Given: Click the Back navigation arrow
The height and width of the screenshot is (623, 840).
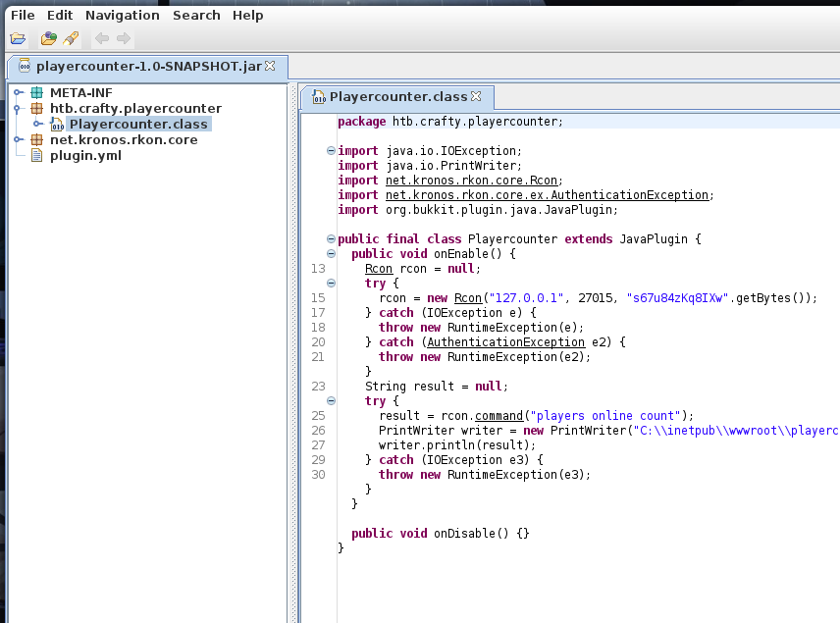Looking at the screenshot, I should (x=101, y=39).
